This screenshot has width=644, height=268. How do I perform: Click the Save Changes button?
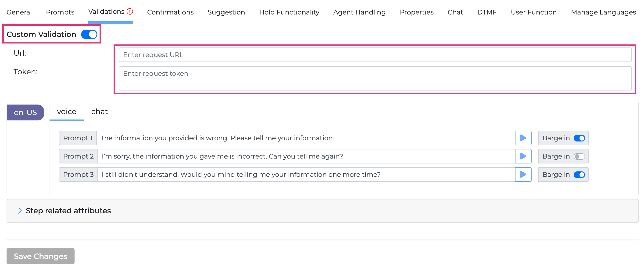click(x=40, y=256)
